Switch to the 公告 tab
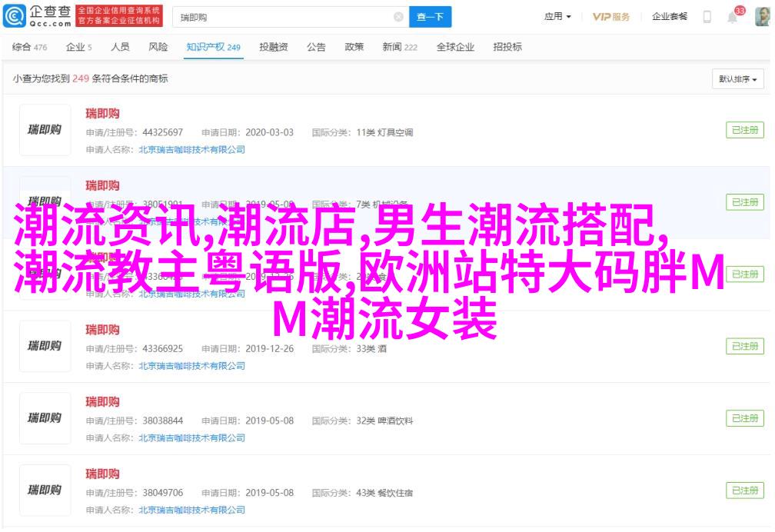Image resolution: width=775 pixels, height=532 pixels. click(316, 47)
